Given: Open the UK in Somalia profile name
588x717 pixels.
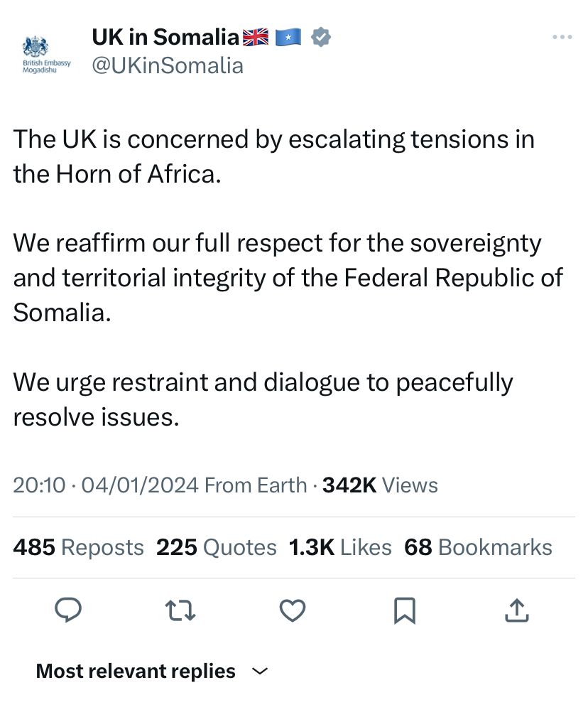Looking at the screenshot, I should coord(165,37).
